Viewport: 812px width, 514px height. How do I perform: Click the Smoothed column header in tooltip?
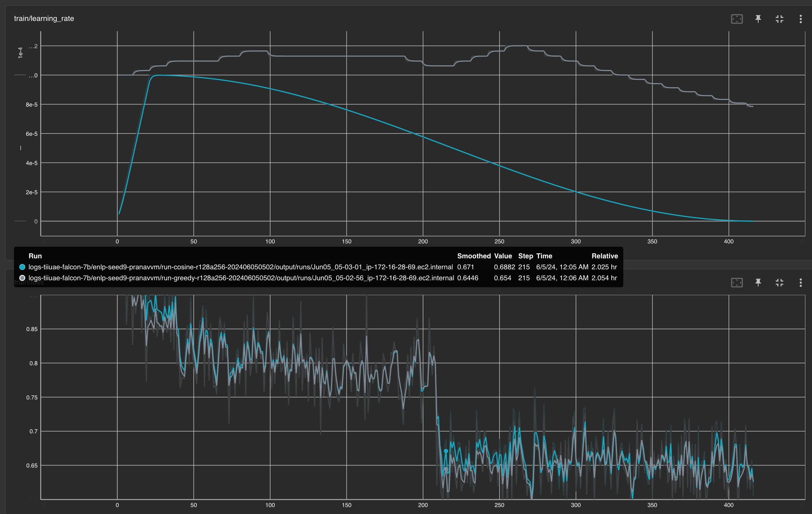tap(474, 256)
